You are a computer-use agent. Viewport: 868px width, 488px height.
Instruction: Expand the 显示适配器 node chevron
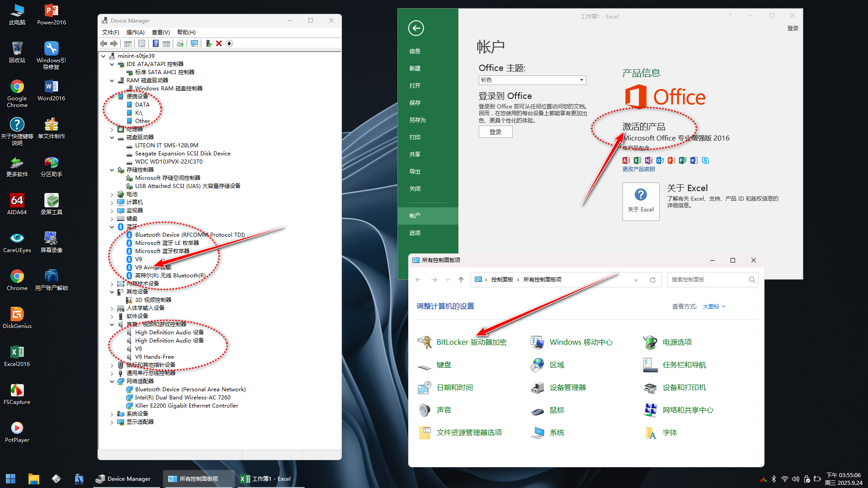[x=112, y=422]
